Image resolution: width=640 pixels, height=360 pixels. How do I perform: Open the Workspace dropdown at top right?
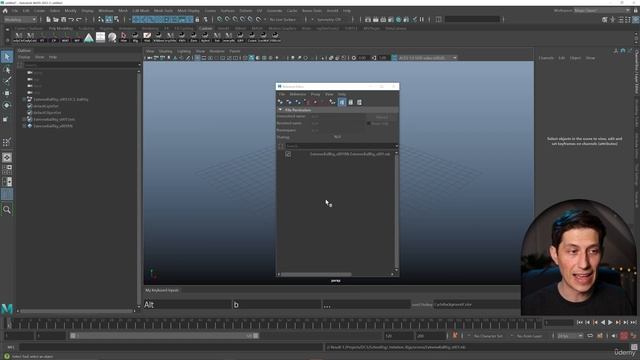pos(602,11)
